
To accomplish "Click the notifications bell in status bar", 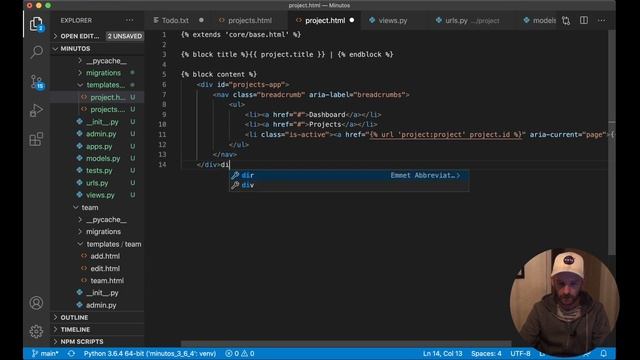I will (x=603, y=353).
